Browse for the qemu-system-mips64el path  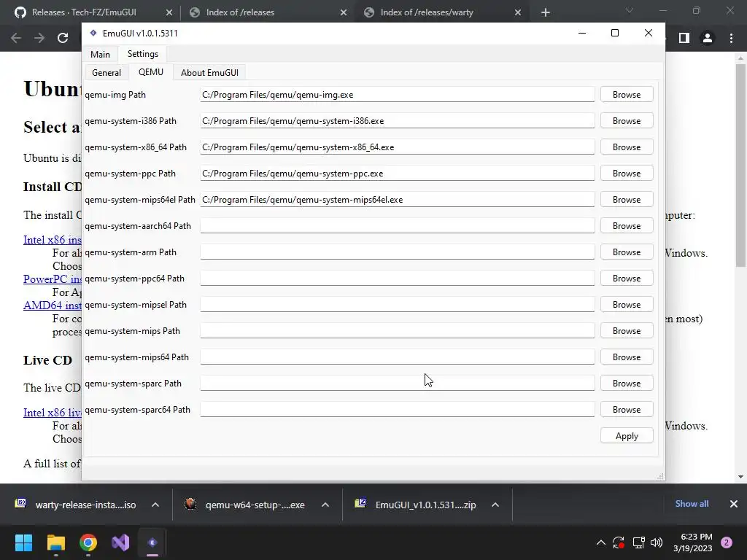tap(627, 199)
